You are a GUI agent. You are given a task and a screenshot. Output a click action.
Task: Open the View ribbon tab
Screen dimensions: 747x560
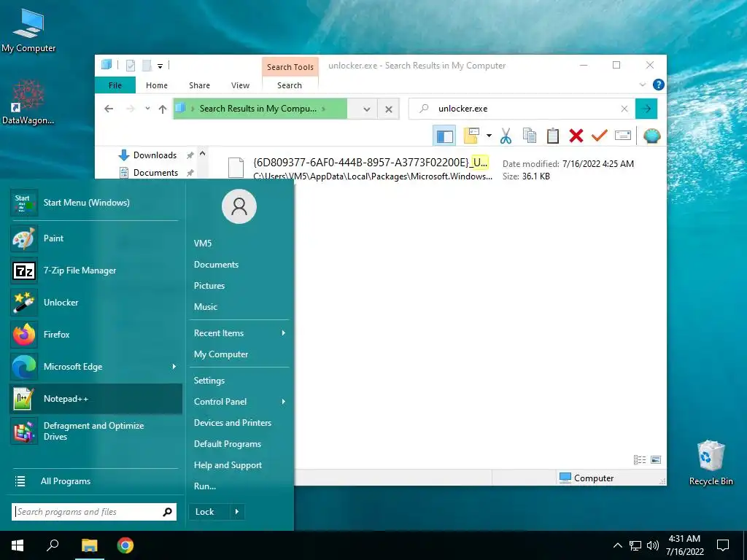pyautogui.click(x=240, y=85)
